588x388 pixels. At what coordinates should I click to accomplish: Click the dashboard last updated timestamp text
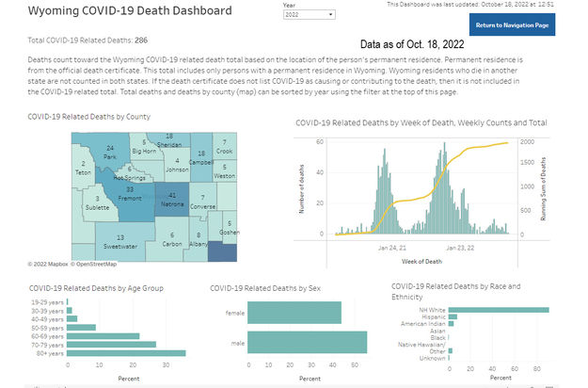pos(470,5)
